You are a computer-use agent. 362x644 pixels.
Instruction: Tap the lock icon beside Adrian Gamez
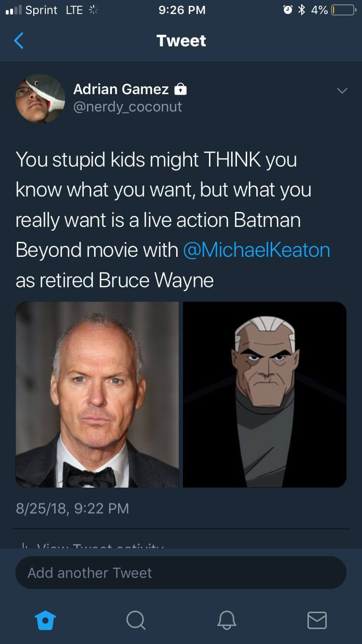180,89
